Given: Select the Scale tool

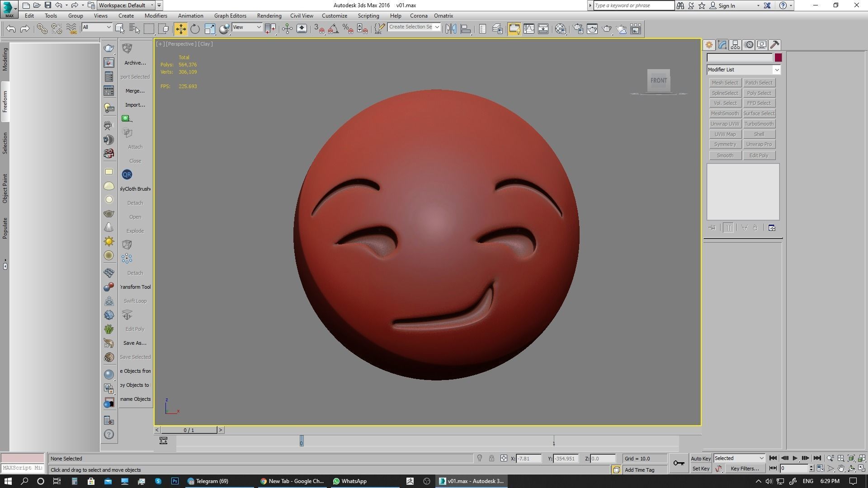Looking at the screenshot, I should (210, 29).
